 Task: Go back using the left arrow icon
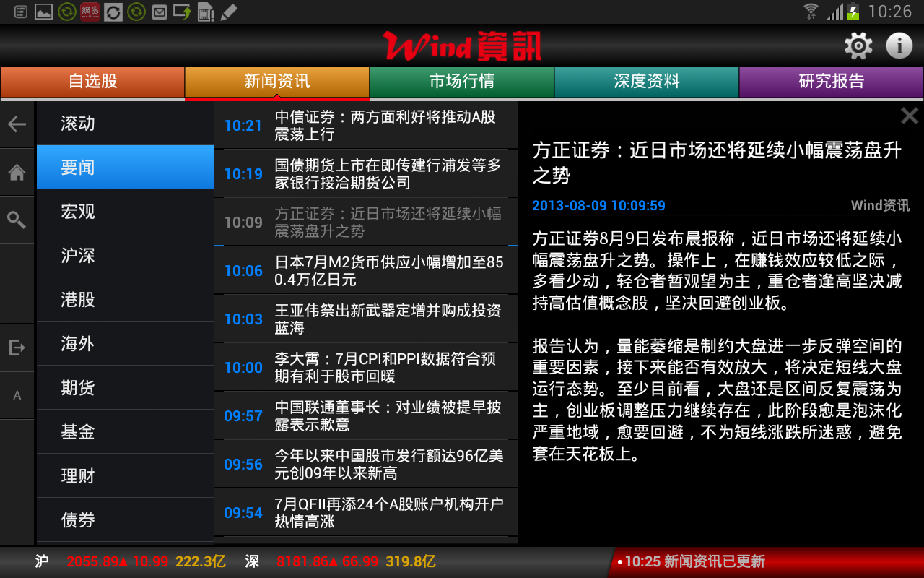tap(16, 124)
